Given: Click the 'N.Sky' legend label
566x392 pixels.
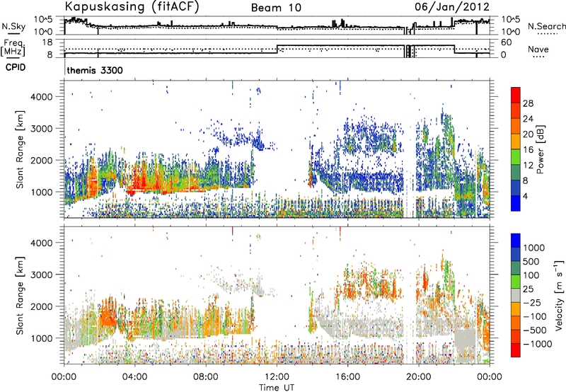Looking at the screenshot, I should tap(13, 26).
